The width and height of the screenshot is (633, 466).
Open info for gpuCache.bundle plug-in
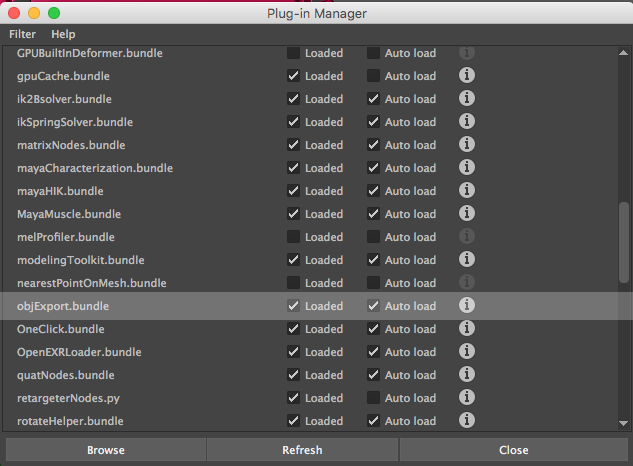467,76
